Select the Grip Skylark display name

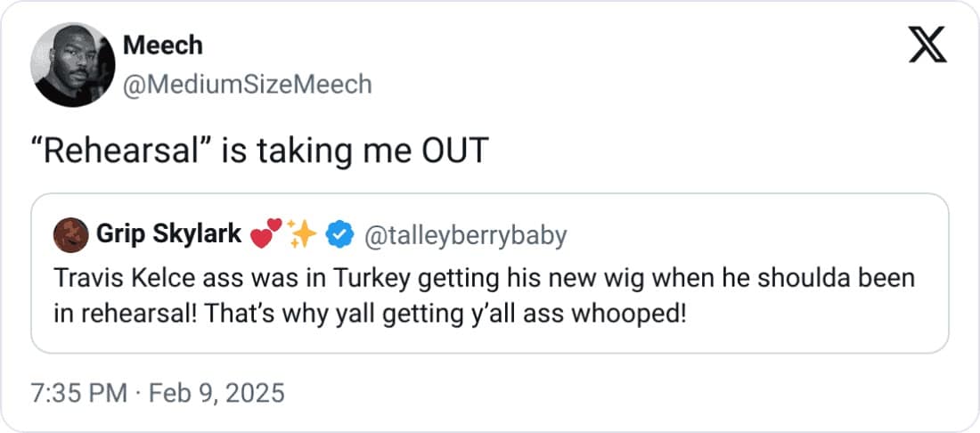pyautogui.click(x=167, y=234)
